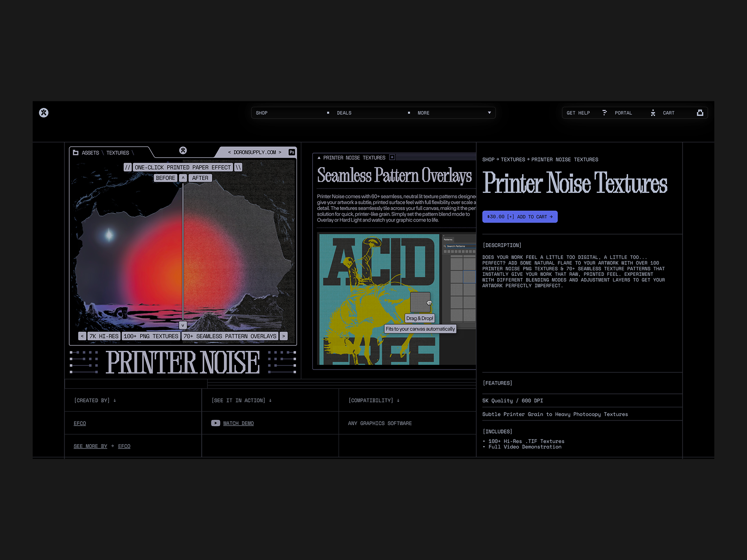This screenshot has height=560, width=747.
Task: Expand the [CREATED BY] section arrow
Action: click(115, 400)
